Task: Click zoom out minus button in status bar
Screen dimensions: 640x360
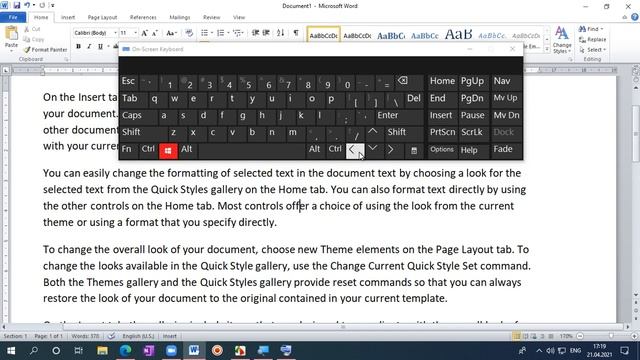Action: 580,336
